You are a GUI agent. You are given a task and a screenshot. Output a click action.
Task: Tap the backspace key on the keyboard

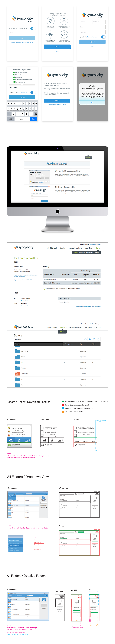(36, 114)
